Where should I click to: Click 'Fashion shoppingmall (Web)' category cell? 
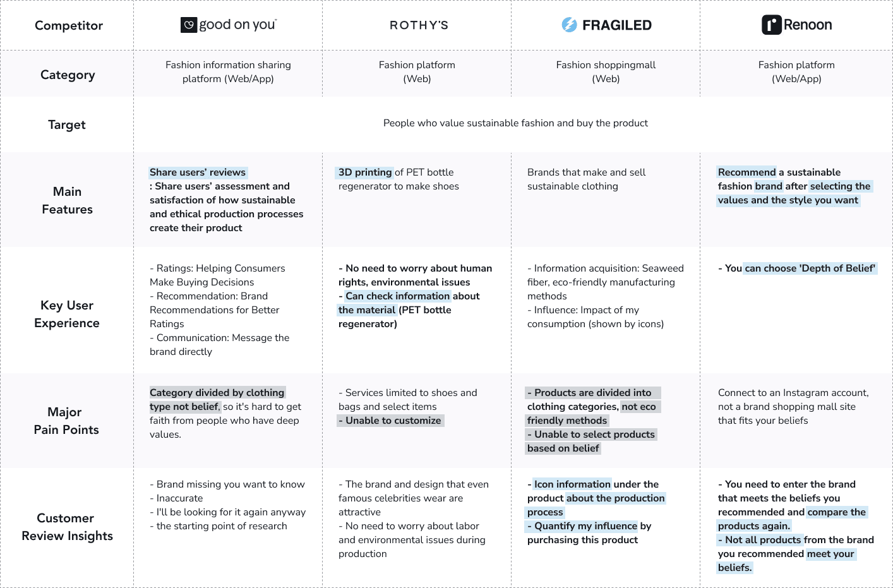pos(606,72)
